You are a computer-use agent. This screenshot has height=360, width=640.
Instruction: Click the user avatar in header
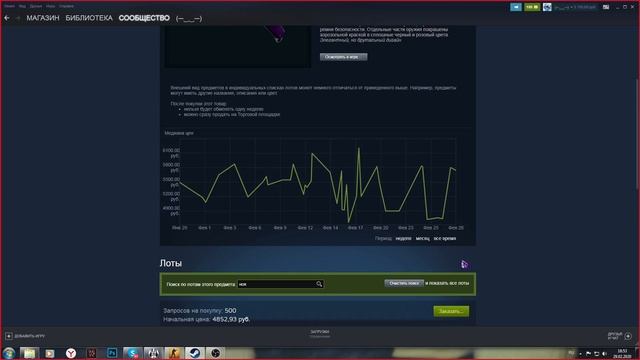coord(547,7)
